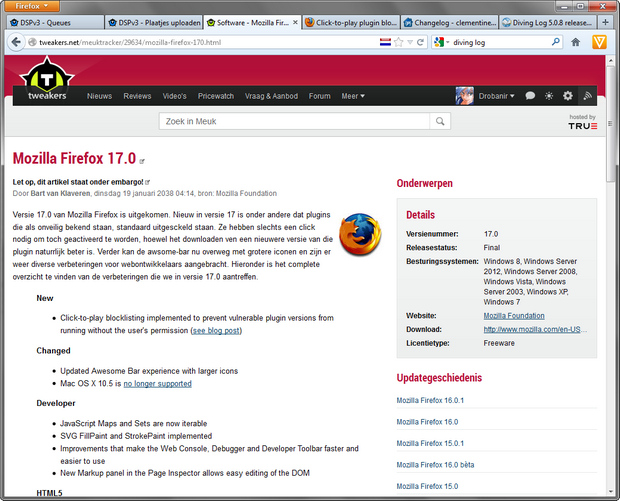Open the mozilla.com download link
This screenshot has height=501, width=620.
(535, 329)
